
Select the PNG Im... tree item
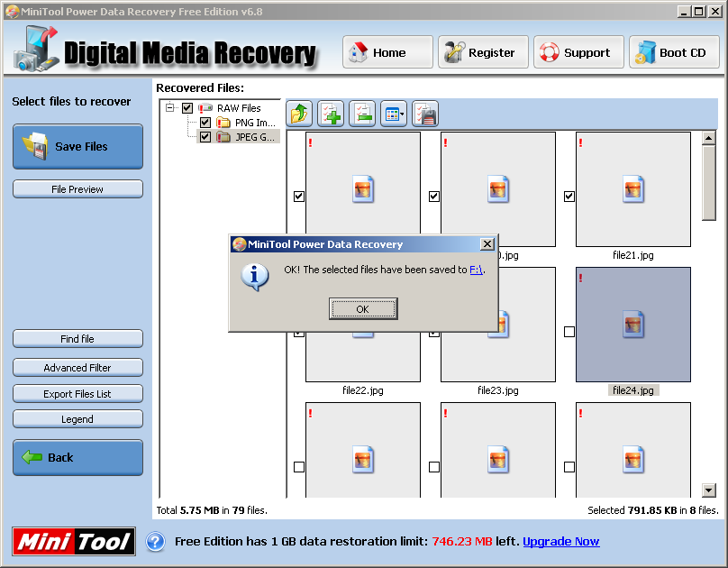(255, 123)
